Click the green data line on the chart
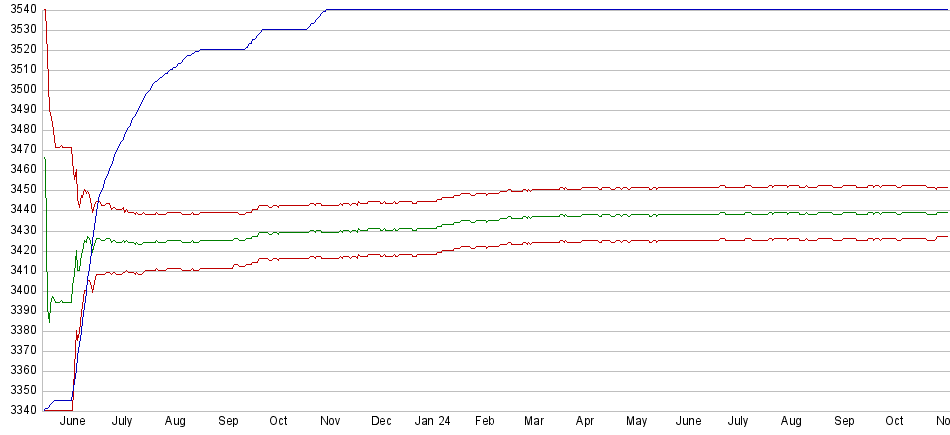 point(600,215)
